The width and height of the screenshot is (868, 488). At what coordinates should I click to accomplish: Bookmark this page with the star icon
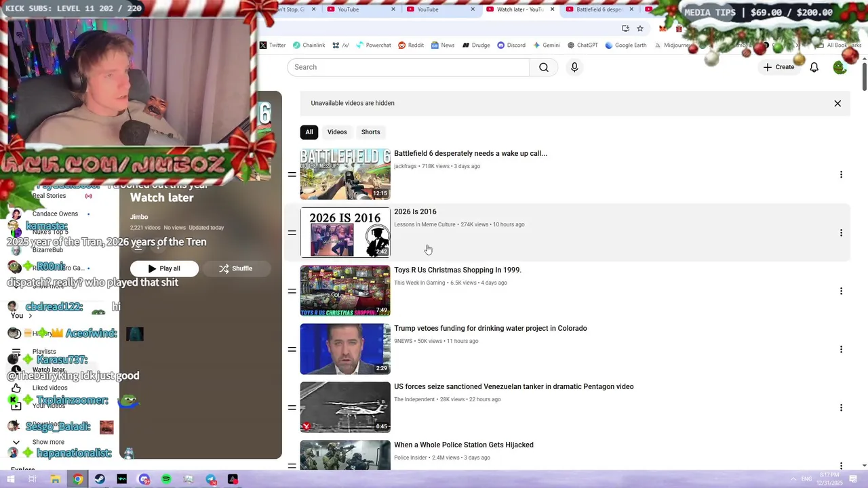tap(639, 28)
